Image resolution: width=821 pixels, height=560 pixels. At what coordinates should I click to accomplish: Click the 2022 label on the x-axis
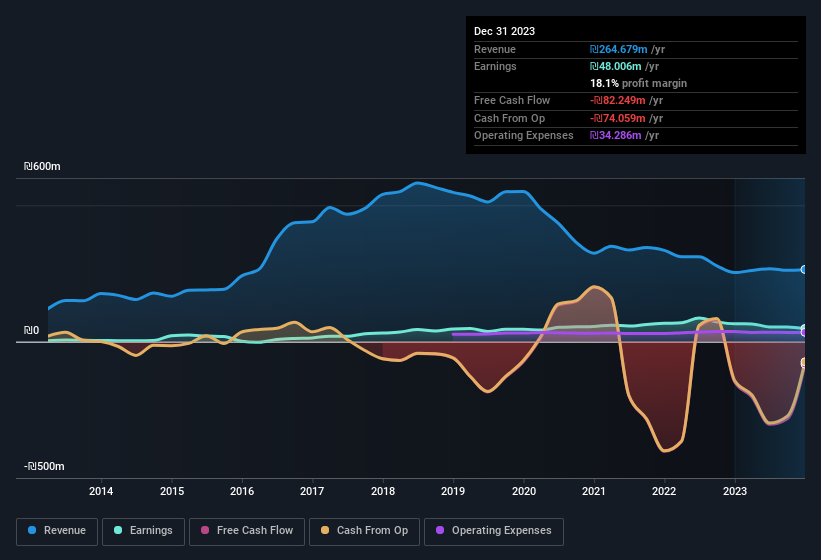coord(664,491)
